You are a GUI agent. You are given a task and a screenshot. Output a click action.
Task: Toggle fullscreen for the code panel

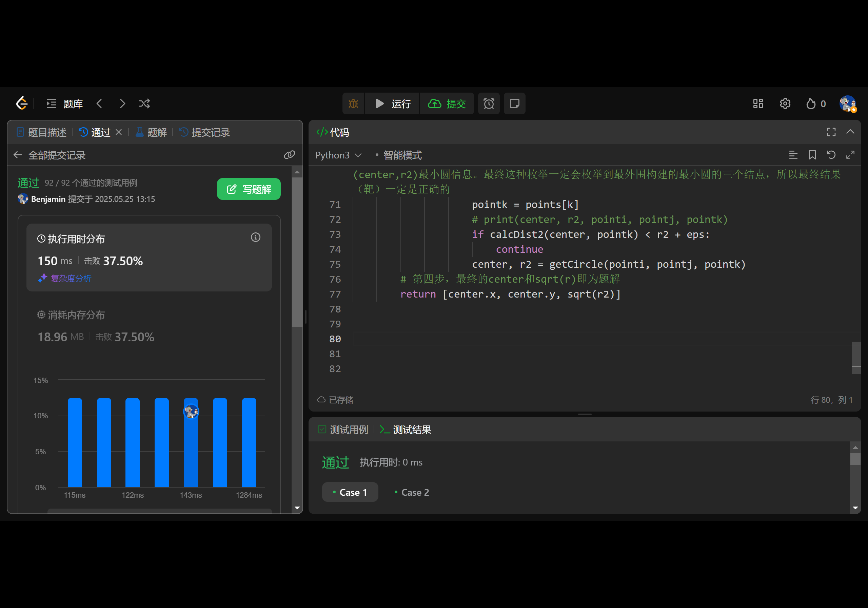[831, 132]
